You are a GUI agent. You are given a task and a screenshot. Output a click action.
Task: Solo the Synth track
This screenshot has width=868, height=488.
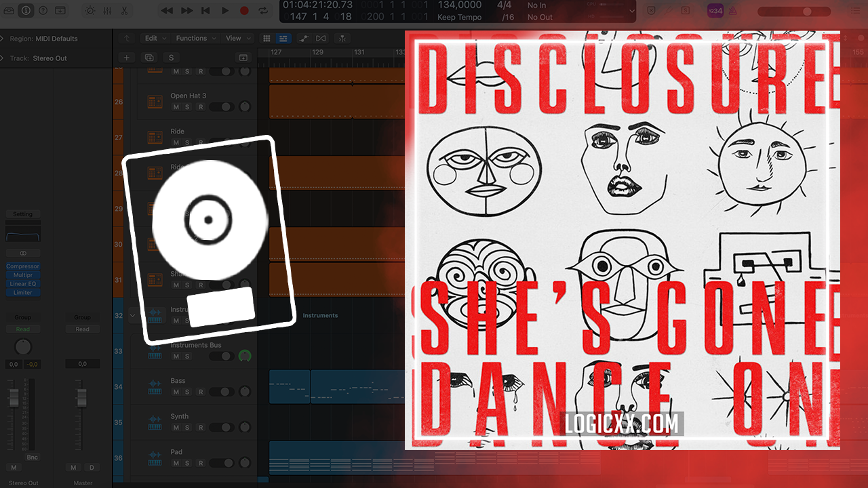[x=188, y=428]
